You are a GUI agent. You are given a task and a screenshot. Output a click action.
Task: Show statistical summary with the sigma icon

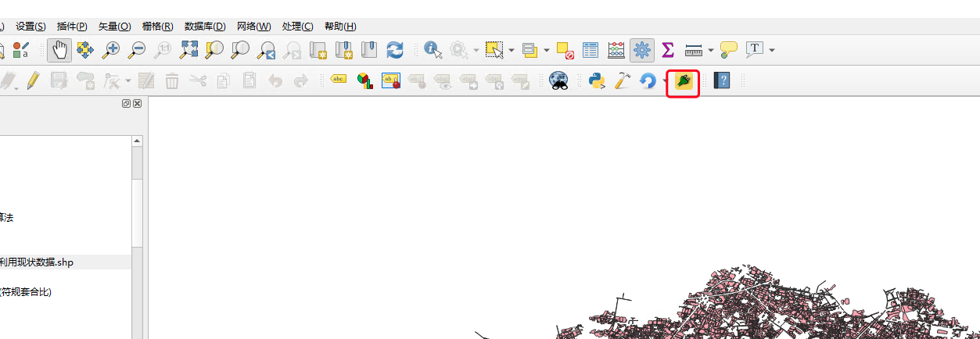(x=667, y=50)
